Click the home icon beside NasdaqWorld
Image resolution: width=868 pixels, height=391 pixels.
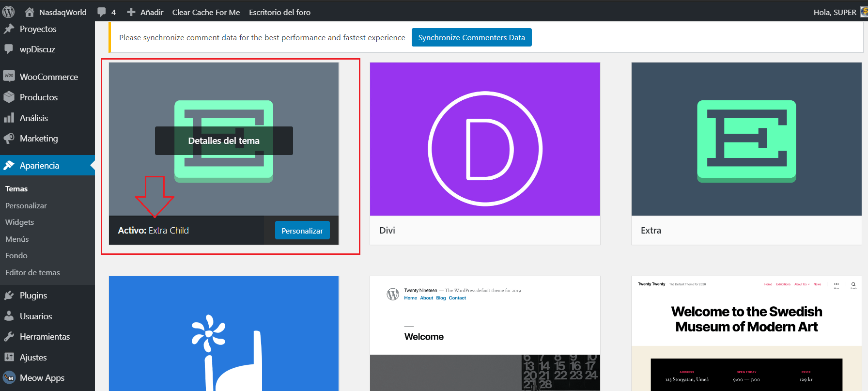coord(30,12)
